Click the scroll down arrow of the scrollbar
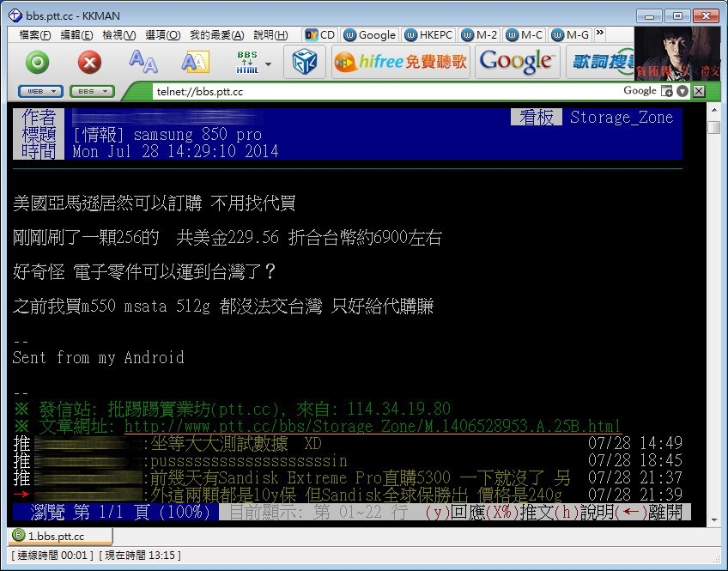This screenshot has height=571, width=728. (x=714, y=520)
